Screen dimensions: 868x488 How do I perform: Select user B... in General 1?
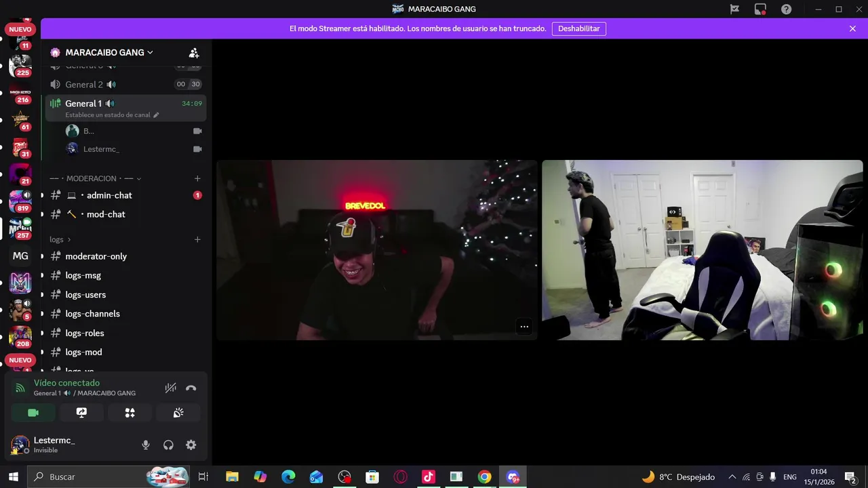(x=133, y=131)
